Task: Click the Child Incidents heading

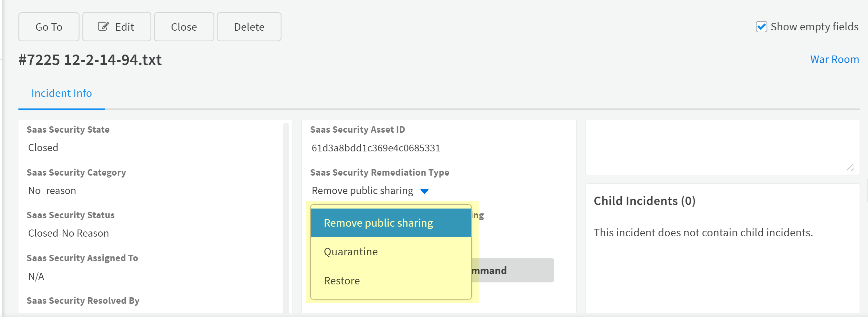Action: point(644,201)
